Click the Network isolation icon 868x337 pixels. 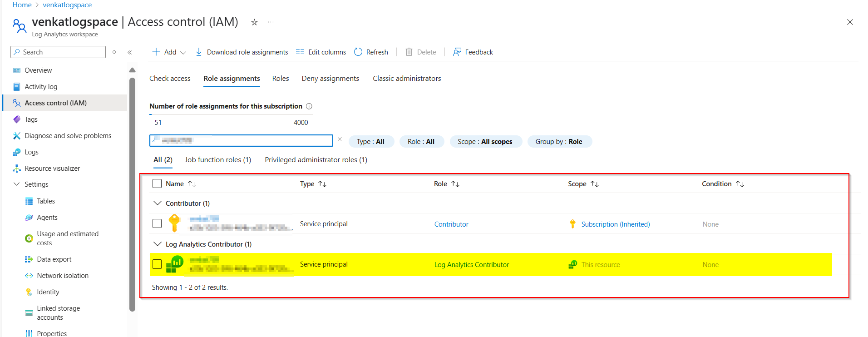click(x=29, y=276)
